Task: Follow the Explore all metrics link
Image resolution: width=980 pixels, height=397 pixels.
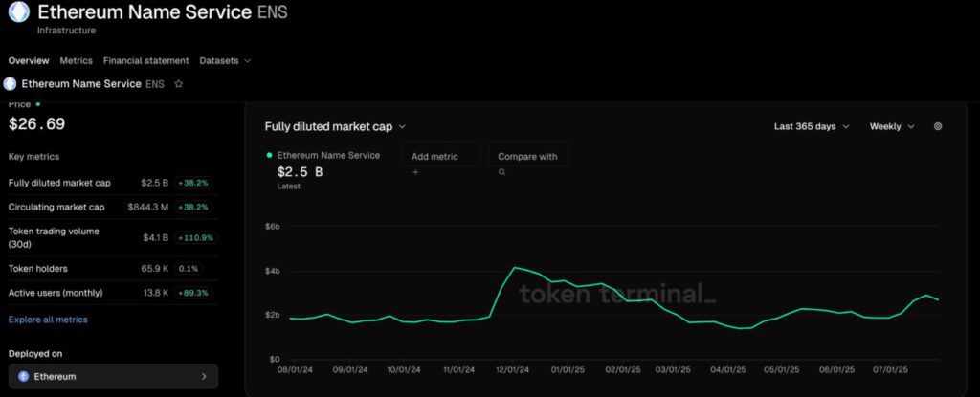Action: point(48,320)
